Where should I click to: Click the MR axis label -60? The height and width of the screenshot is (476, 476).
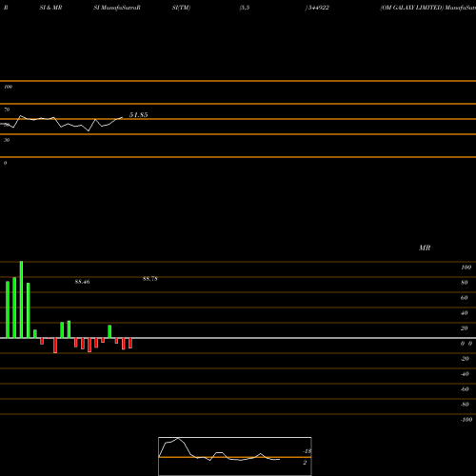465,389
